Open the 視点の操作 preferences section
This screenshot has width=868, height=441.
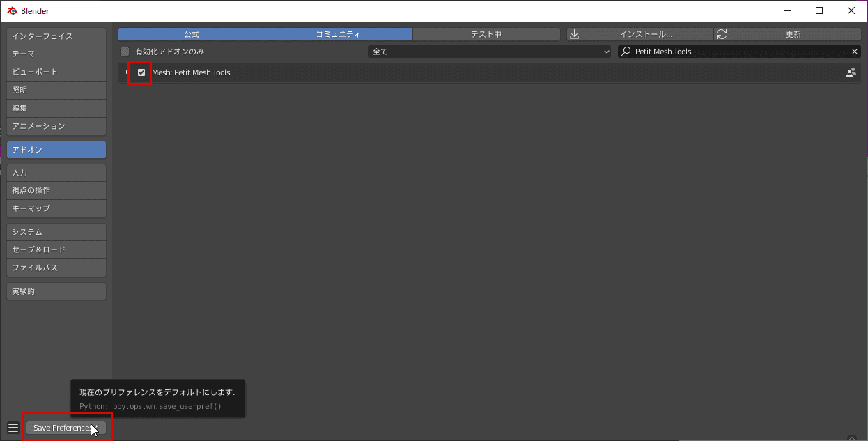point(56,190)
